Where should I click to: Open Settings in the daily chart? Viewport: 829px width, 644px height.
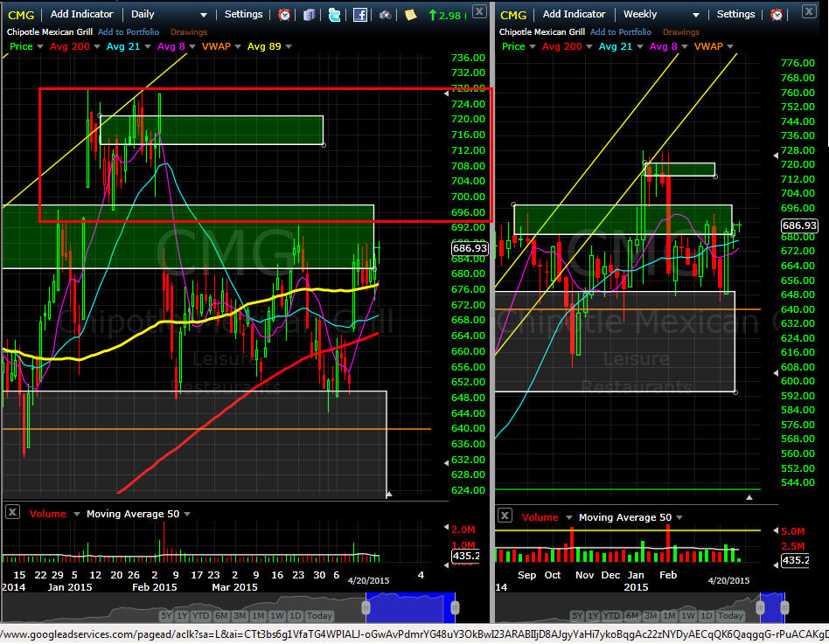click(x=243, y=14)
